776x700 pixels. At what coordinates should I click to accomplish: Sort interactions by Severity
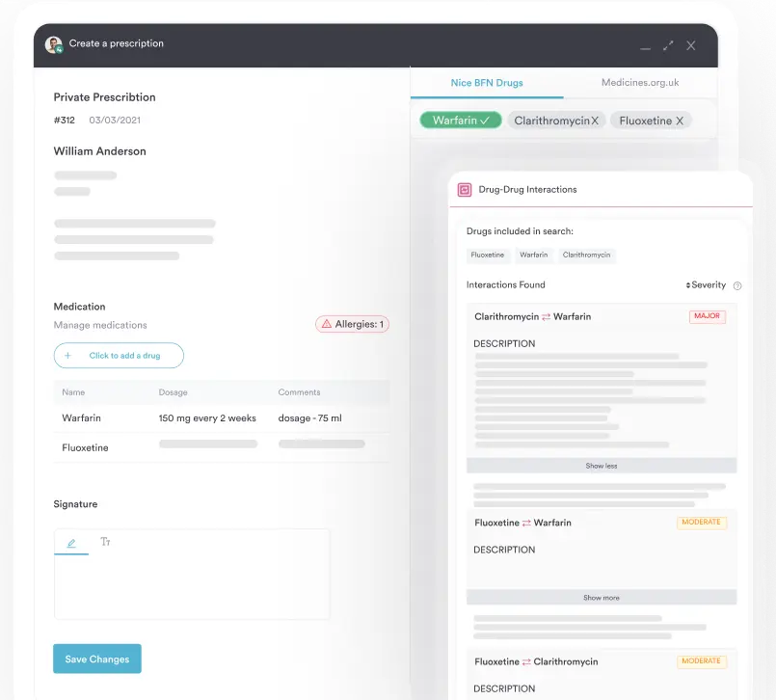tap(707, 285)
